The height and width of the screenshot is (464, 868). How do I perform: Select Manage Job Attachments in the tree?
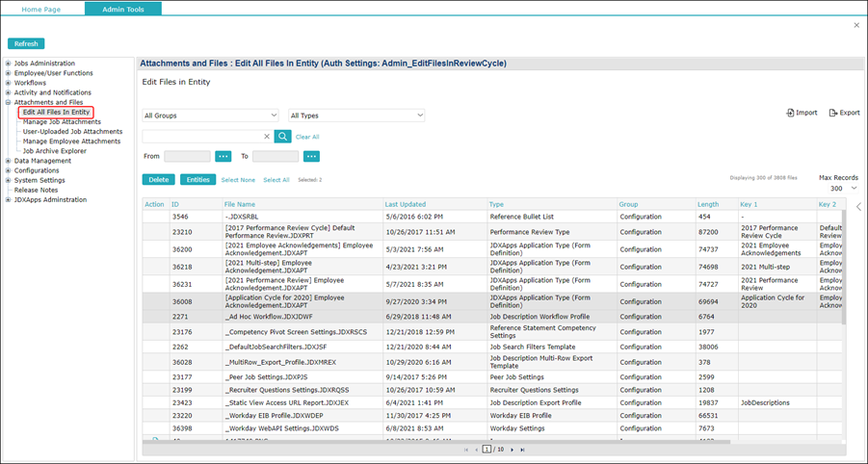(62, 122)
